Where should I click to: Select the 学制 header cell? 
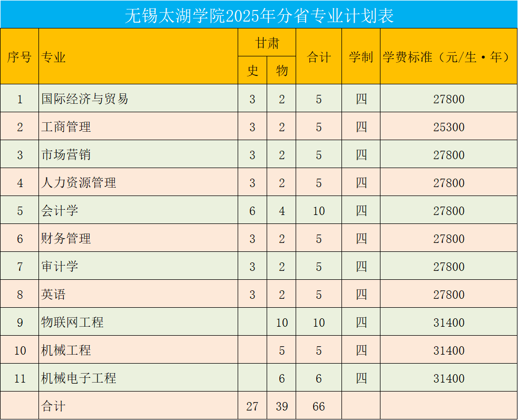click(x=361, y=57)
